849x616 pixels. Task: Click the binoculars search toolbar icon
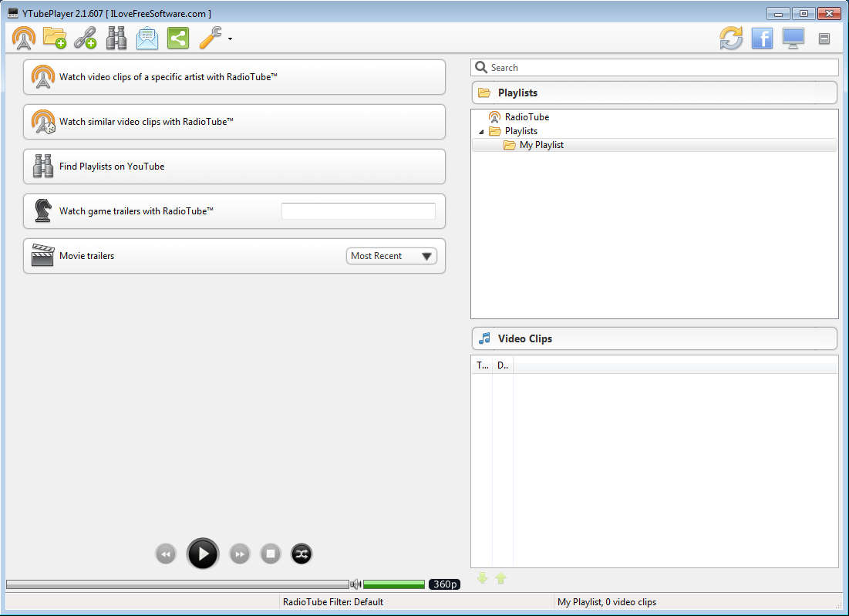(116, 38)
